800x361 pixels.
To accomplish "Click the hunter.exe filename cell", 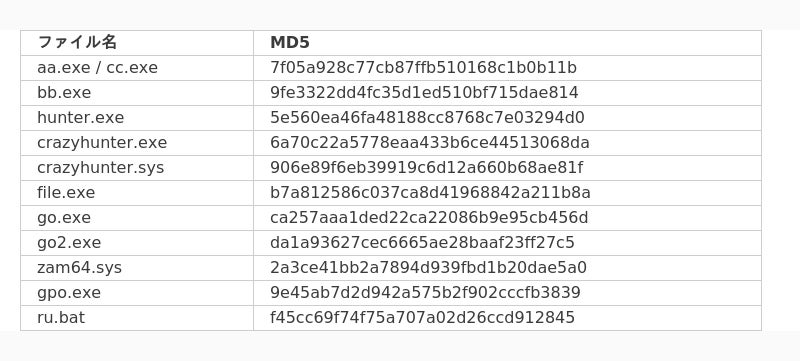I will point(137,118).
